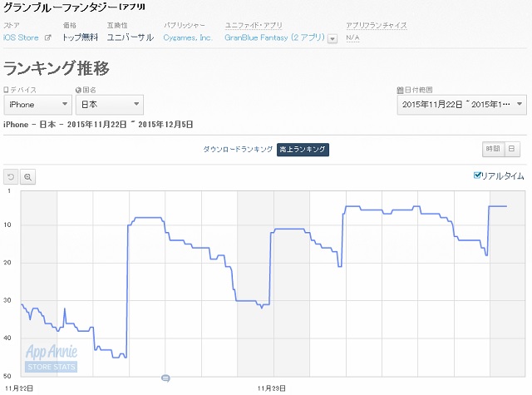
Task: Switch chart granularity to 日
Action: [512, 149]
